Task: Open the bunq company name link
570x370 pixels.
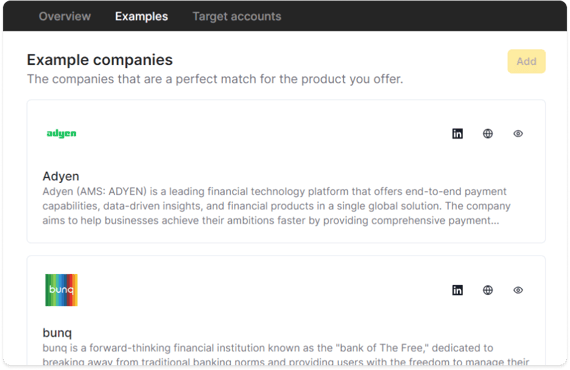Action: click(57, 333)
